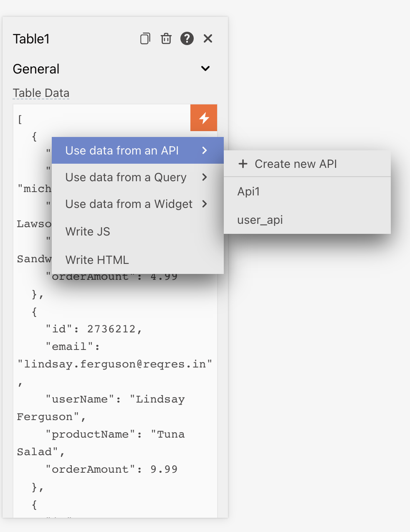Click the orange lightning bolt button

click(x=204, y=118)
